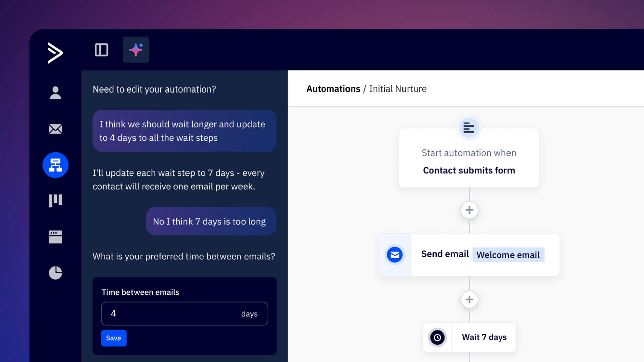Open the Start automation trigger card
This screenshot has height=362, width=644.
click(x=469, y=162)
